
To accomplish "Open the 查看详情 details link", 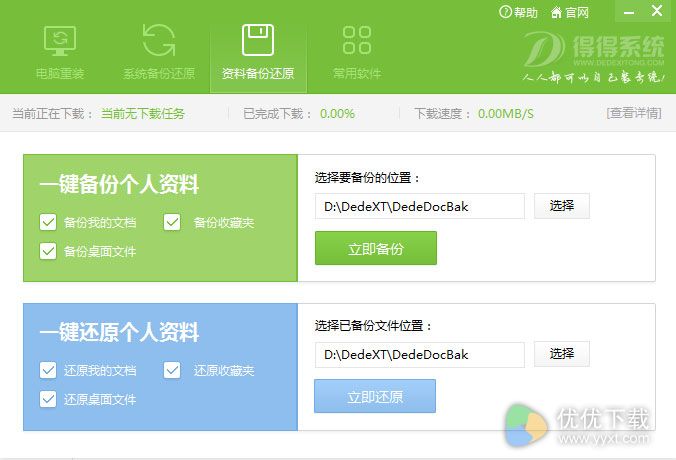I will point(634,113).
